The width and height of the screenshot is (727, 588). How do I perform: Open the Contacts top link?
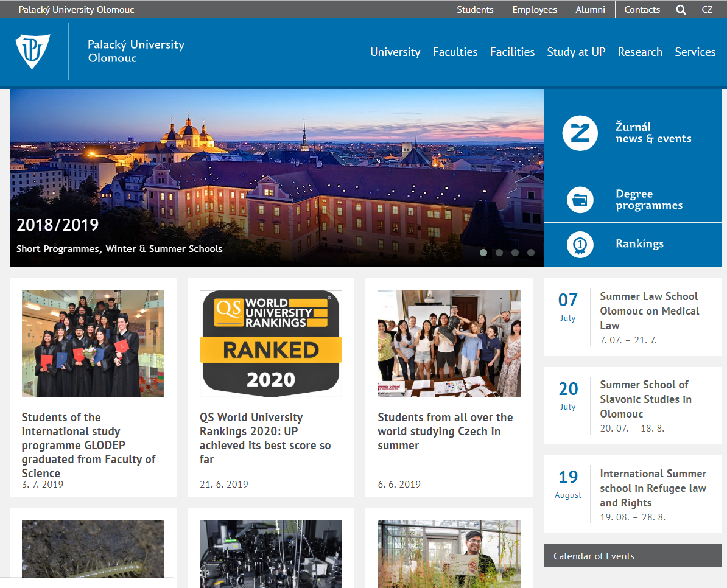click(642, 10)
